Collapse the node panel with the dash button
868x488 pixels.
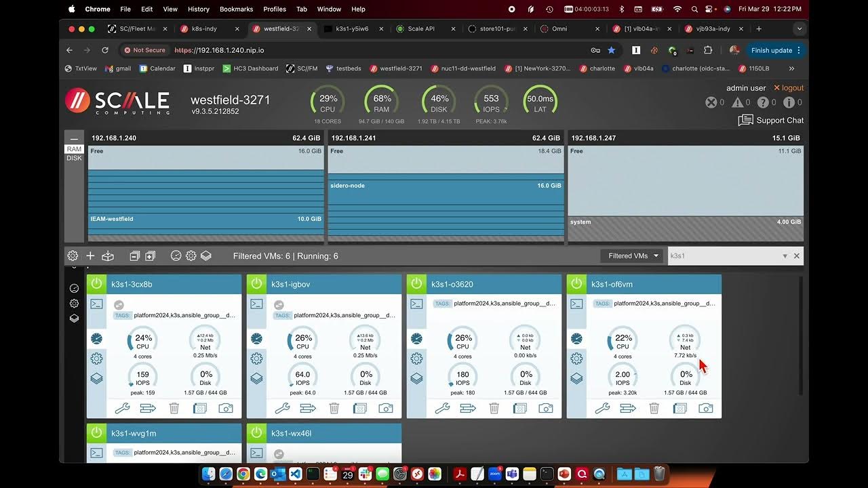pos(74,138)
